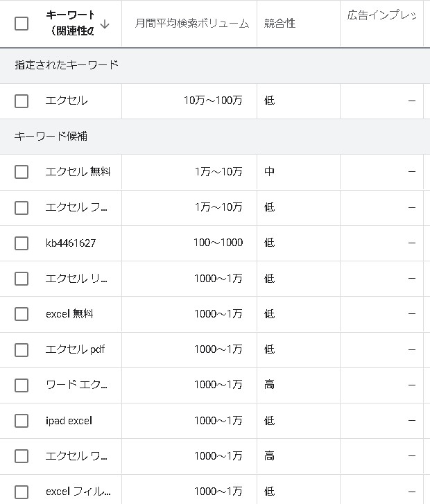Click the 100～1000 search volume cell
430x504 pixels.
(x=218, y=243)
